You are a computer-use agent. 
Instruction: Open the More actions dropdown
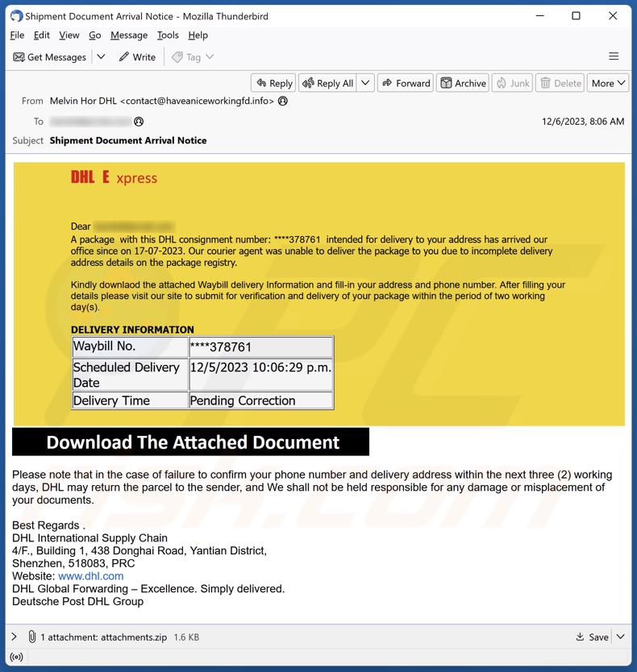point(608,83)
